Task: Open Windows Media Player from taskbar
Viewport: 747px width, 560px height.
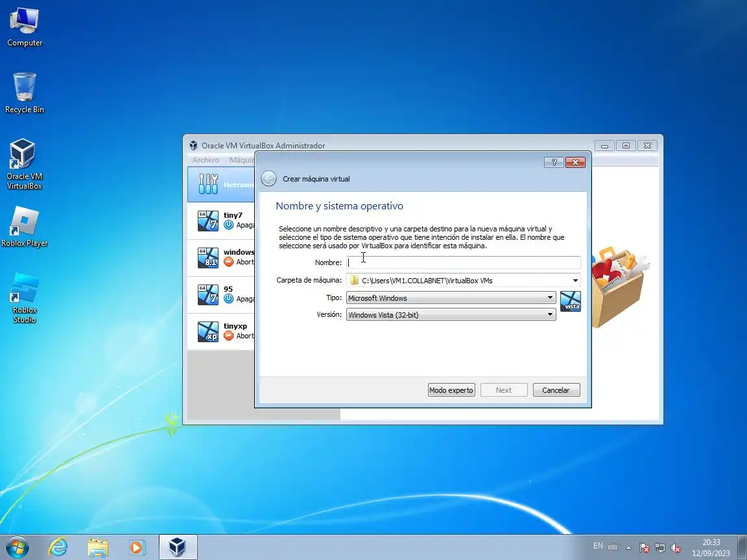Action: point(137,548)
